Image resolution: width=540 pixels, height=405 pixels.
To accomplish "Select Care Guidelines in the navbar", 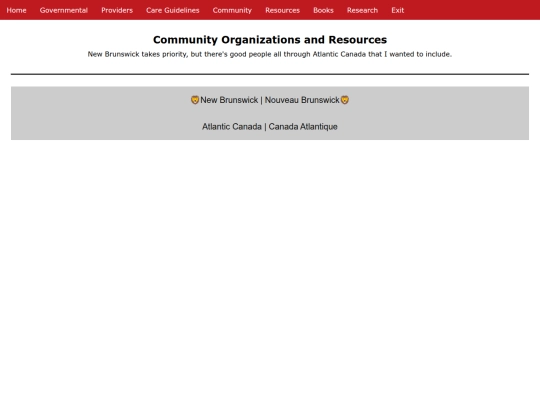I will (x=173, y=10).
